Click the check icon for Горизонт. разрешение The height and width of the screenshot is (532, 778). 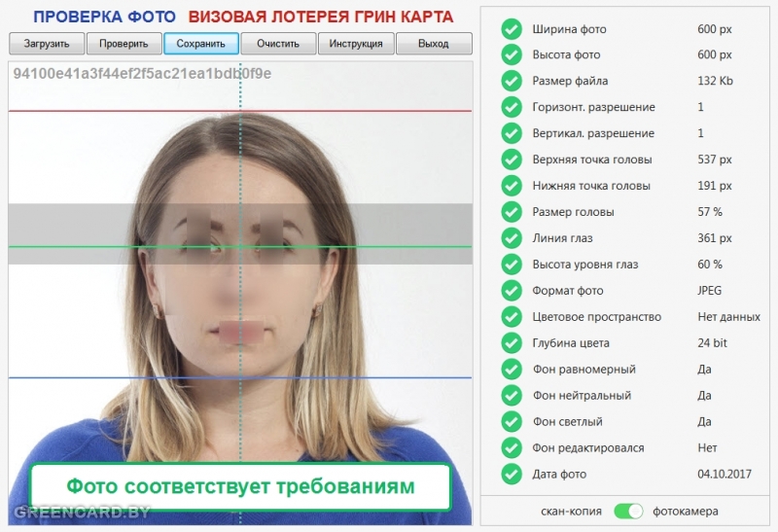coord(512,107)
